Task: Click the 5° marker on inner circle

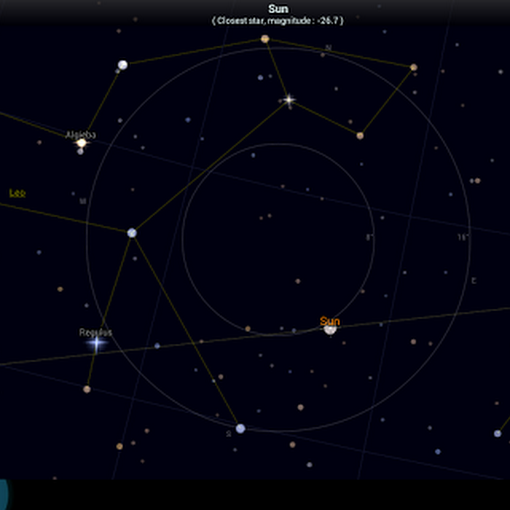Action: tap(370, 237)
